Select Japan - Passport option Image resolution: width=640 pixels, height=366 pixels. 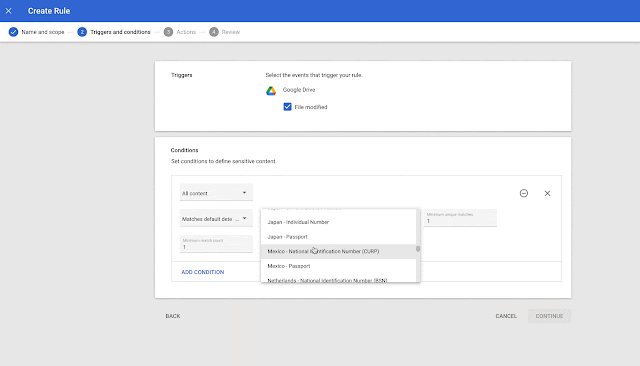pos(338,237)
